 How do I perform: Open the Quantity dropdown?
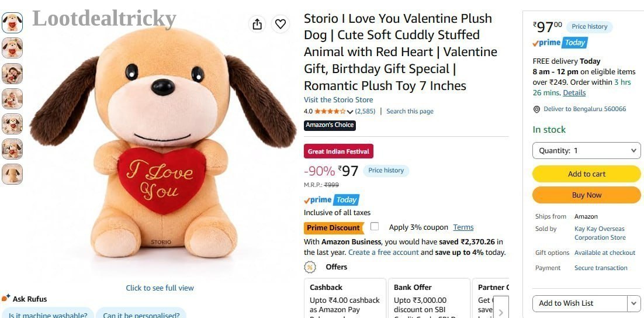[587, 150]
